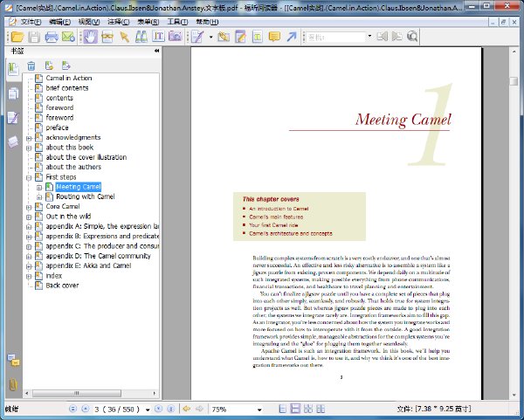The height and width of the screenshot is (420, 524).
Task: Switch to single page layout
Action: (283, 409)
